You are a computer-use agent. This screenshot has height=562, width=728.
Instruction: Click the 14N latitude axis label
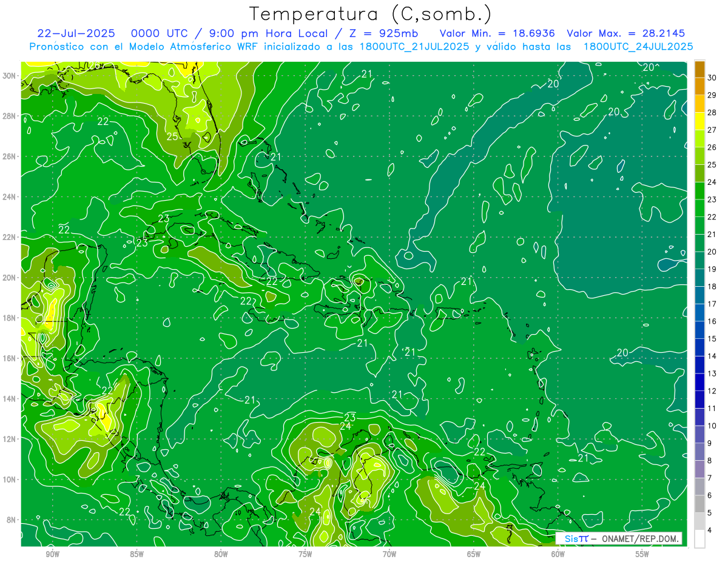click(9, 399)
